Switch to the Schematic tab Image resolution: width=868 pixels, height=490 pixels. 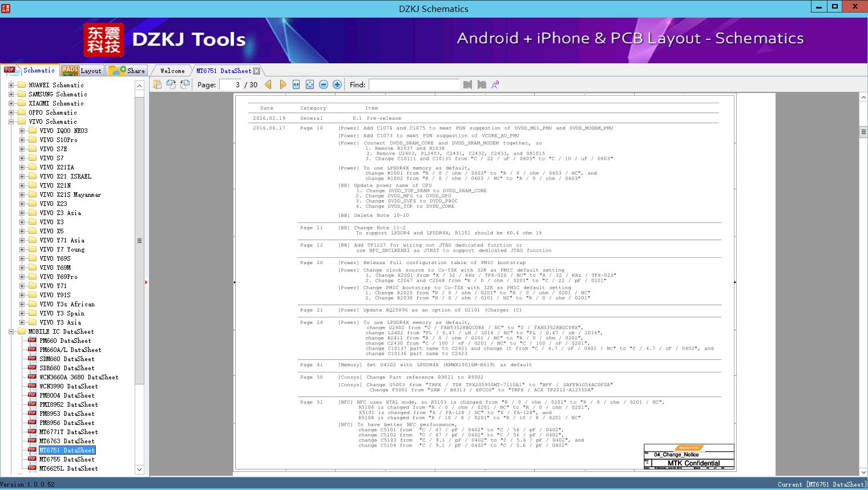coord(30,70)
